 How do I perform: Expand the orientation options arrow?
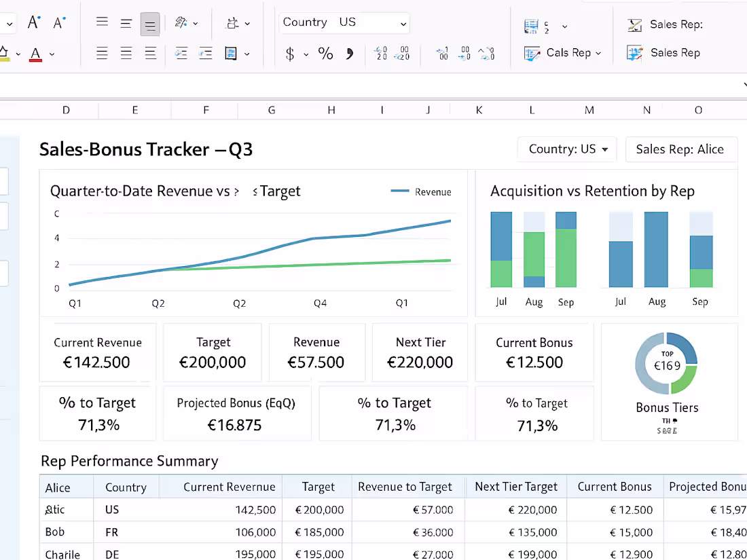(196, 23)
